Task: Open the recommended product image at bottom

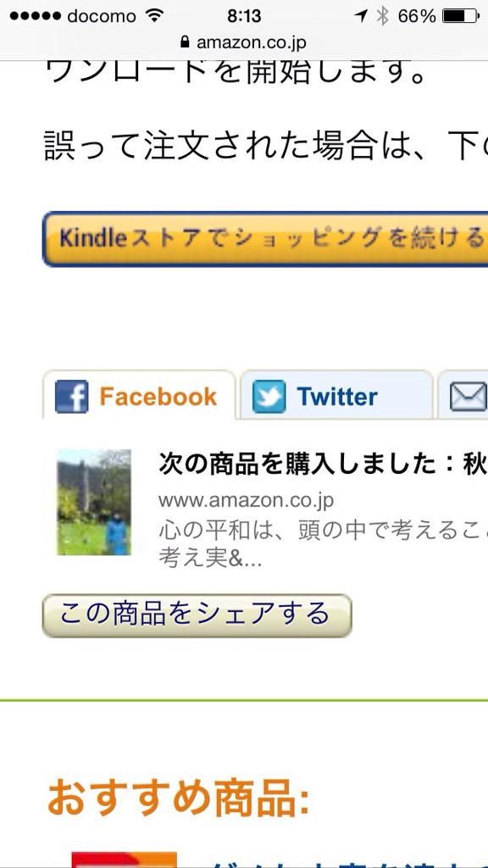Action: 125,860
